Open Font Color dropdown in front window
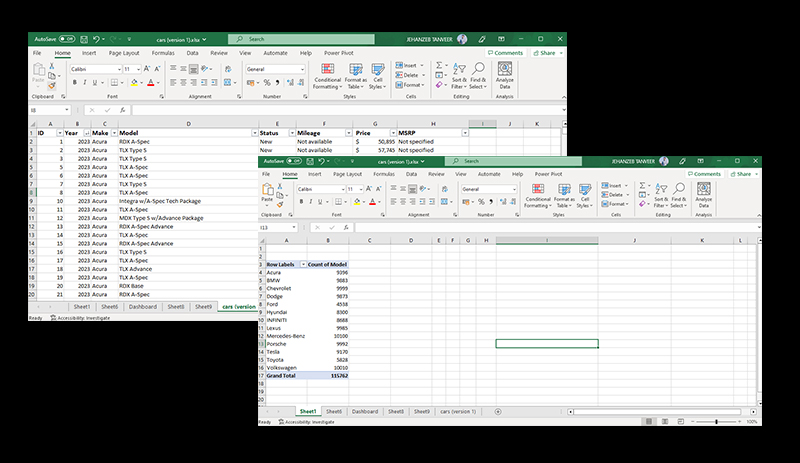Image resolution: width=800 pixels, height=463 pixels. (x=380, y=202)
